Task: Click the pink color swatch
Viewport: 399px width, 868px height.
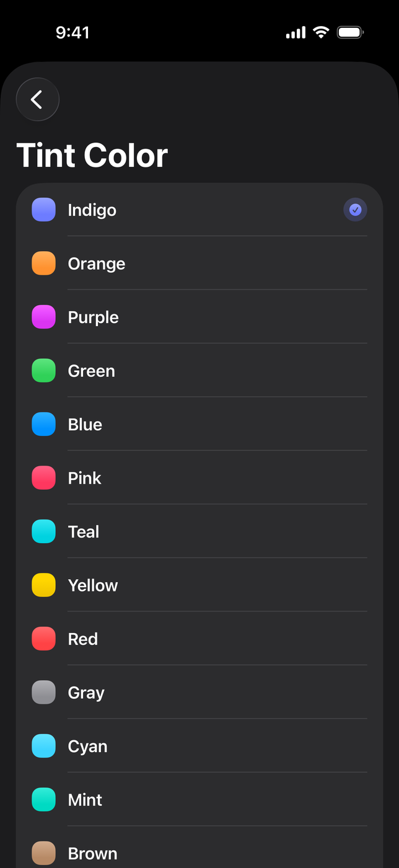Action: pyautogui.click(x=43, y=478)
